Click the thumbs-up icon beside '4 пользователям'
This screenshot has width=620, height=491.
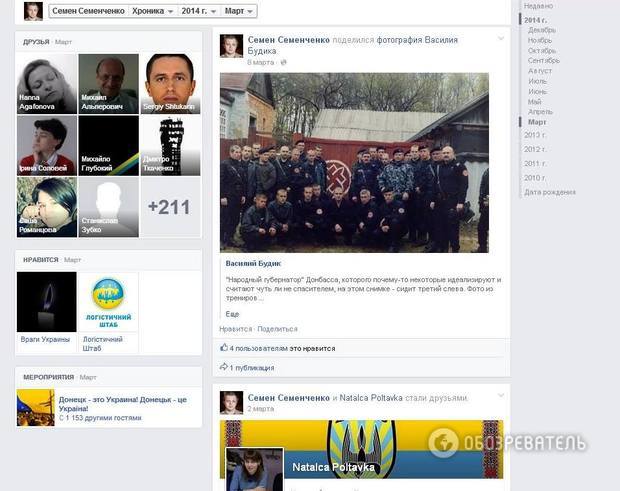coord(224,348)
